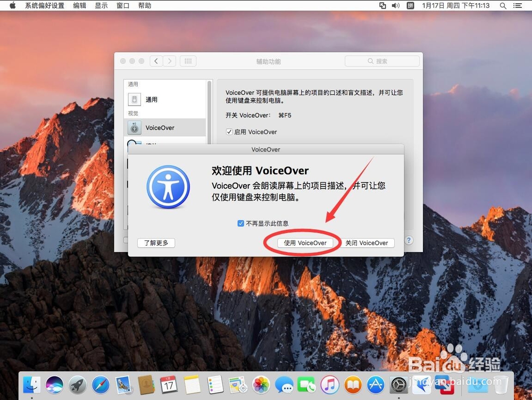Image resolution: width=532 pixels, height=400 pixels.
Task: Go forward with the toolbar right arrow
Action: [170, 61]
